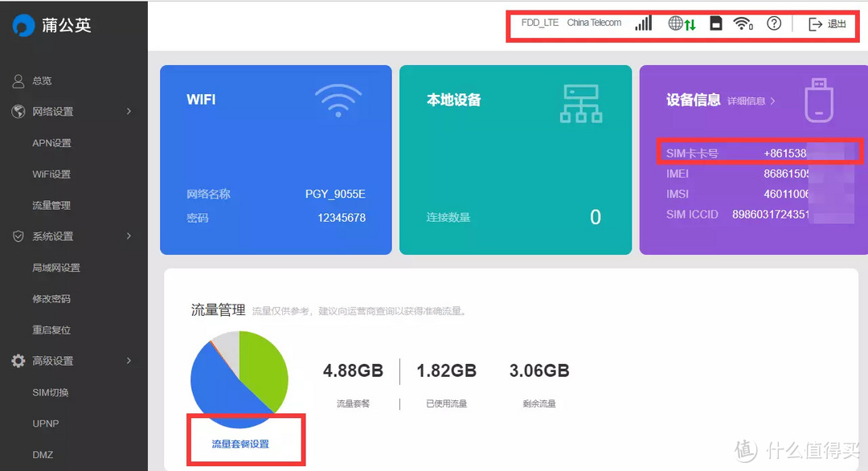Check the cellular signal strength icon
The image size is (868, 471).
pos(643,23)
